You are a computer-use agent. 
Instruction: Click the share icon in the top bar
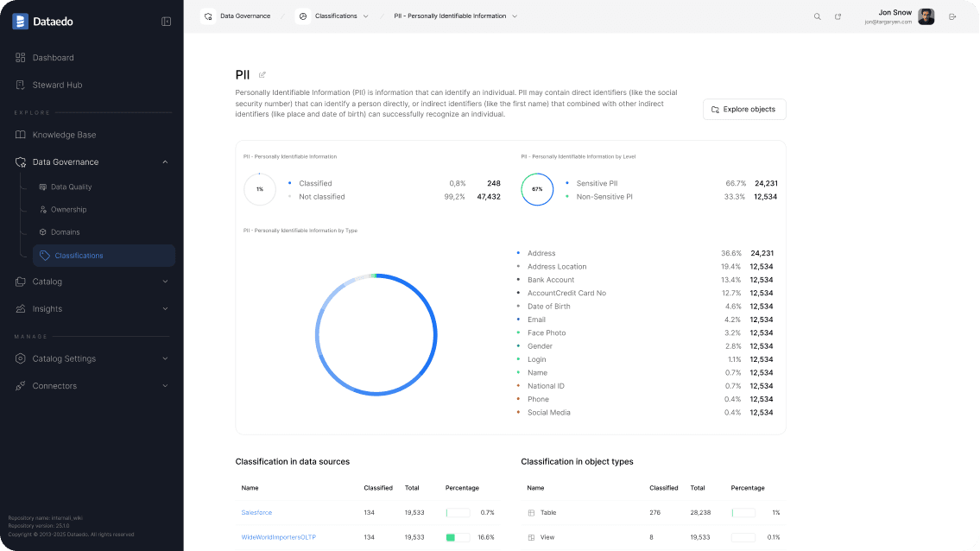[x=838, y=16]
